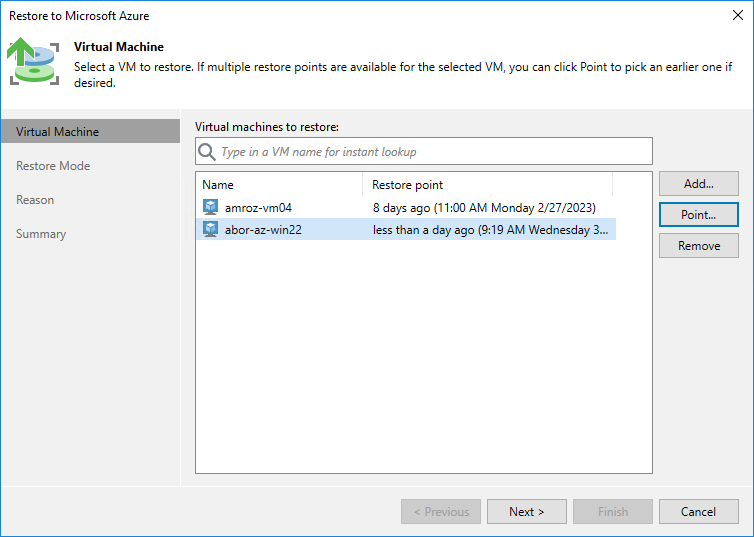The image size is (754, 537).
Task: Select the abor-az-win22 name in the list
Action: [x=264, y=229]
